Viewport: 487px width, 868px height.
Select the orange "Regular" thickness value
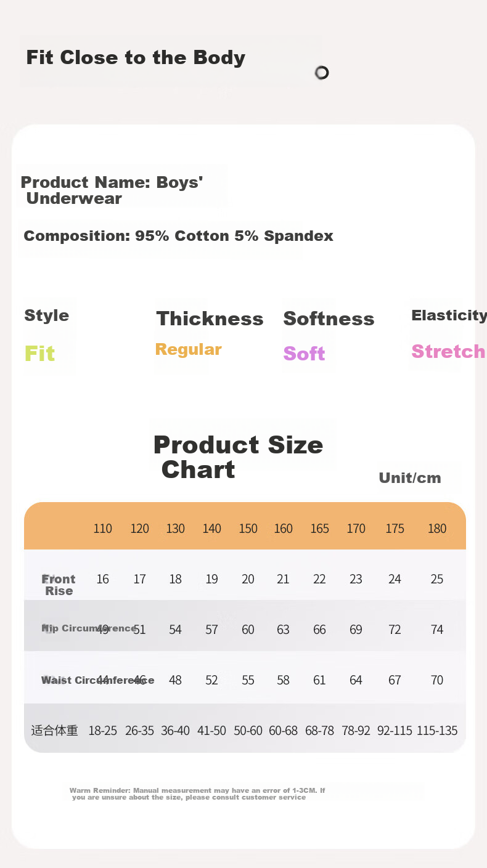coord(188,349)
